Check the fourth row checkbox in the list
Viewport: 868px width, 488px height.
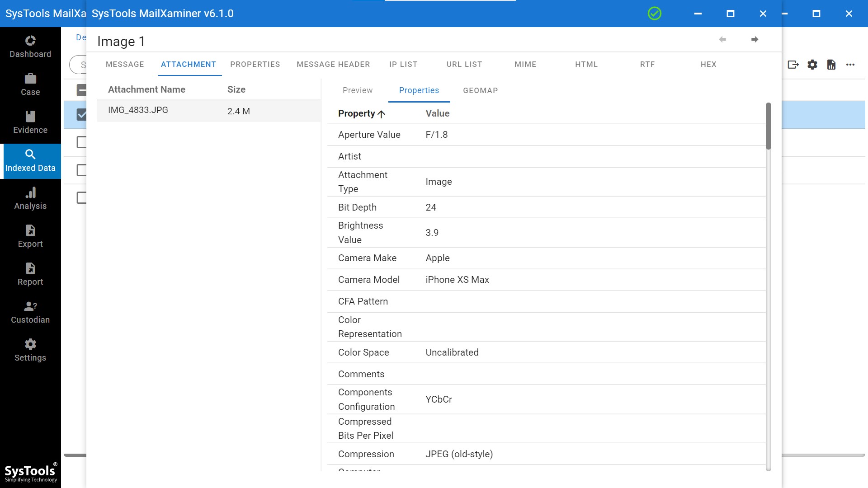81,197
